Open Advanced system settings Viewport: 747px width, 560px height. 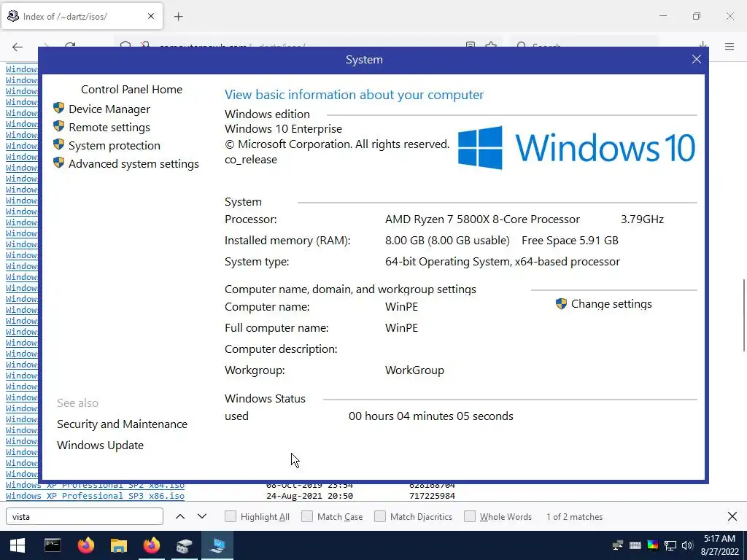[133, 163]
